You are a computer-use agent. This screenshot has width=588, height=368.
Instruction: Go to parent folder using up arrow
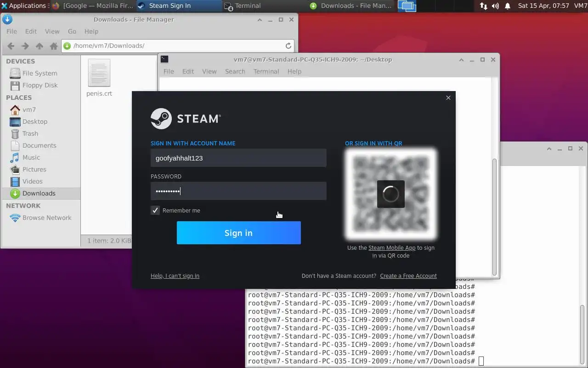pos(40,46)
